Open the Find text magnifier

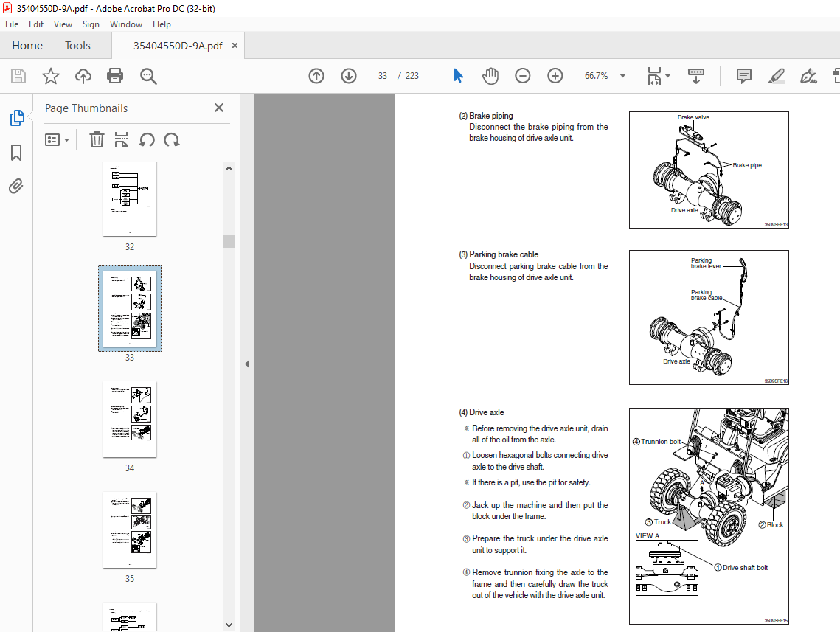147,76
